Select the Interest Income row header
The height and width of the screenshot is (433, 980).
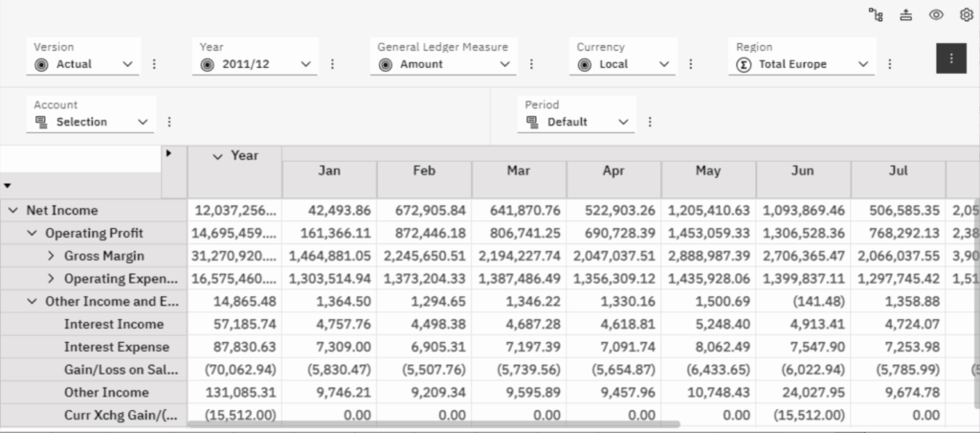(x=116, y=324)
